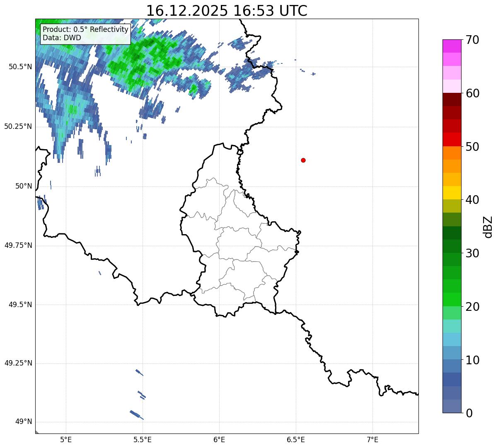This screenshot has width=498, height=448.
Task: Click the bright green swatch just above the 20 tick
Action: click(452, 300)
